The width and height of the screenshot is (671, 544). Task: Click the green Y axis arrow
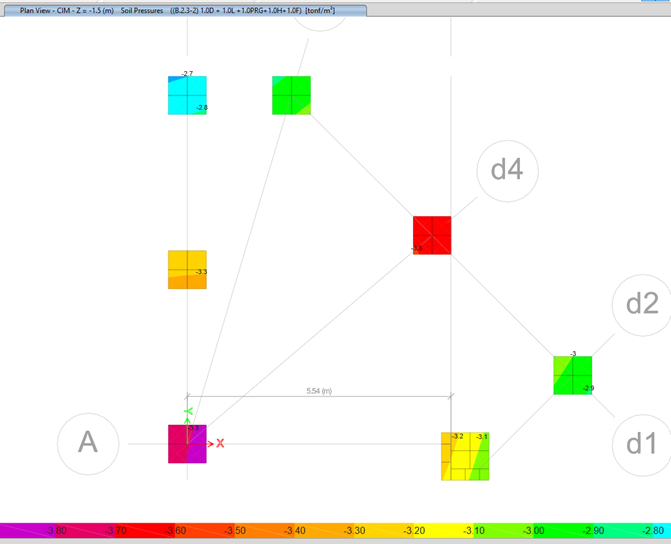(x=188, y=412)
